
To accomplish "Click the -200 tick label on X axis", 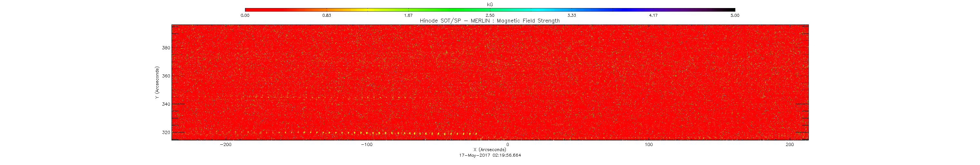I will [x=226, y=144].
